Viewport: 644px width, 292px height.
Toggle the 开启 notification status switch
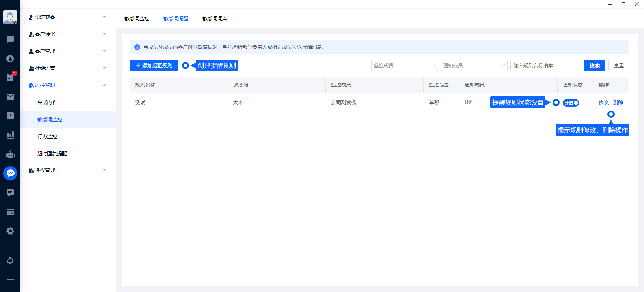pos(571,103)
